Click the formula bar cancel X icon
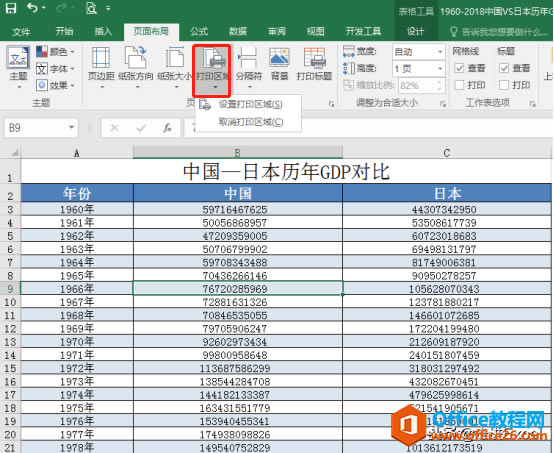 pos(114,128)
